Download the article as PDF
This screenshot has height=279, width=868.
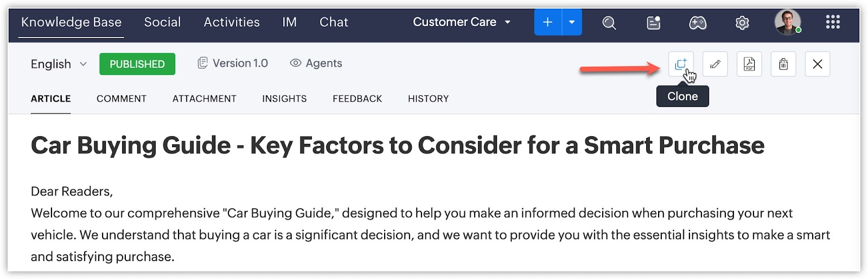point(749,64)
